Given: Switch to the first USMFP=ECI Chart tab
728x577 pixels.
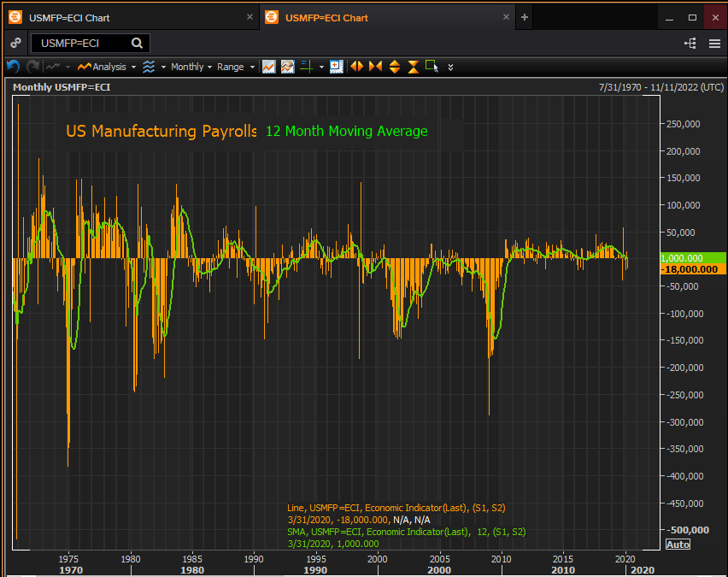Looking at the screenshot, I should coord(69,17).
